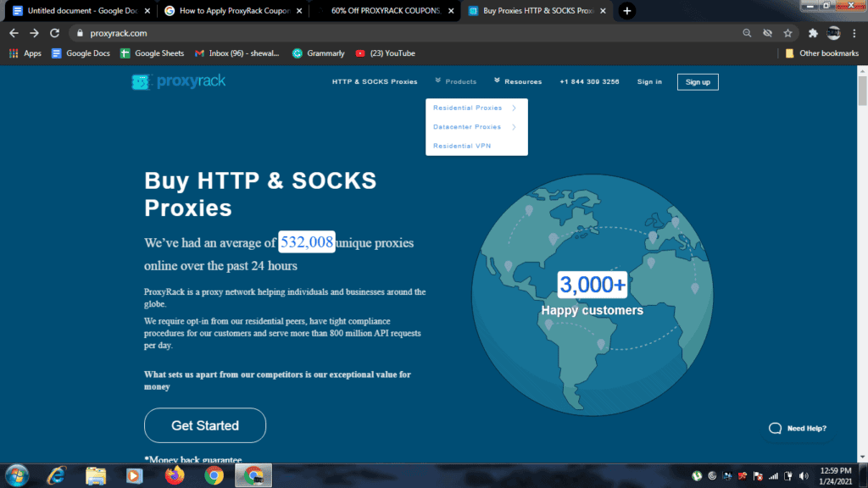Go back with the browser back arrow
Screen dimensions: 868x488
14,33
